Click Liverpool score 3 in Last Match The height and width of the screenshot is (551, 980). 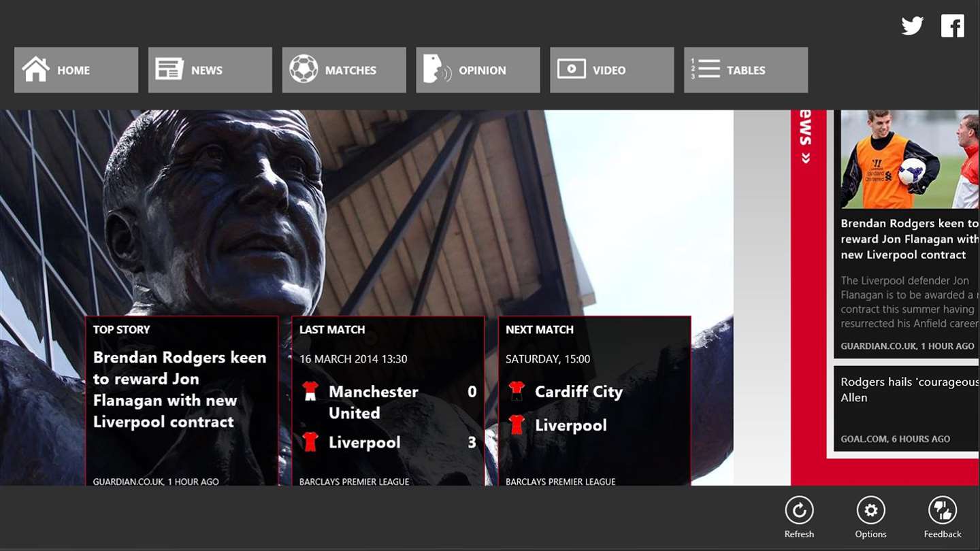[472, 443]
